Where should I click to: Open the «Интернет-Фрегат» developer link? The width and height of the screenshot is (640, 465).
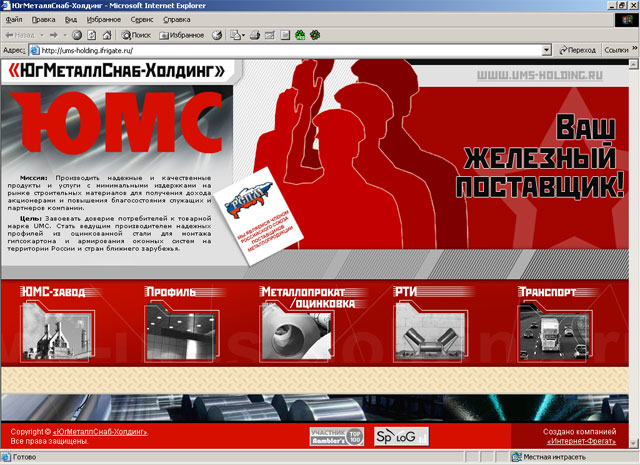coord(581,441)
